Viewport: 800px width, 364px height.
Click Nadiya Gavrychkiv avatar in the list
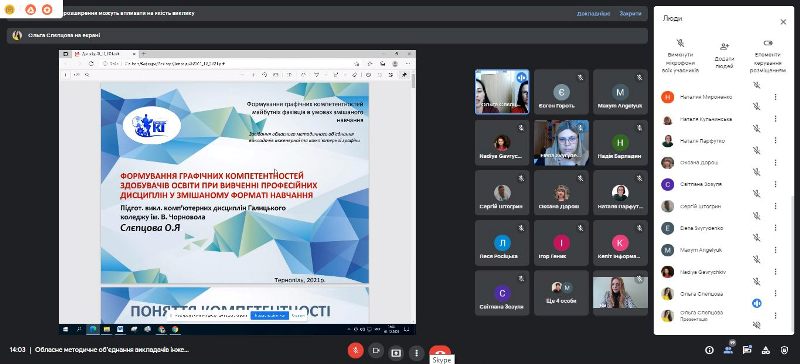[667, 272]
